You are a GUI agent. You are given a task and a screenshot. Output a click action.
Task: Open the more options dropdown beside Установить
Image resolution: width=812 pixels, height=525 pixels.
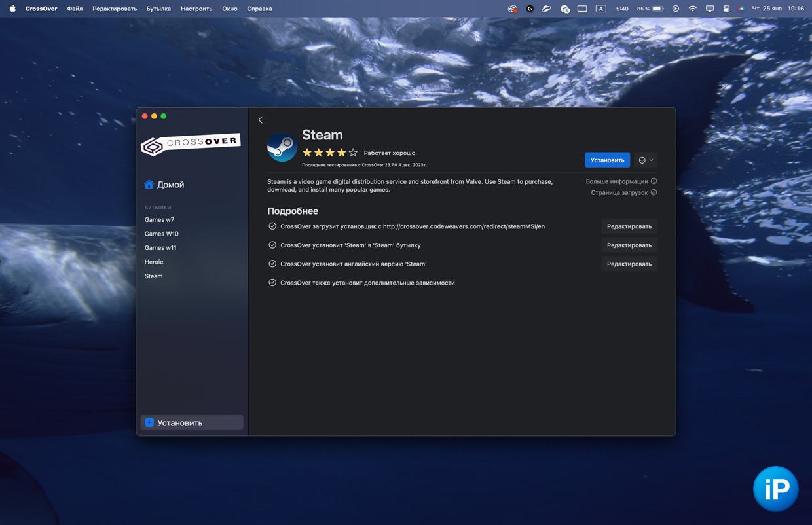(646, 160)
